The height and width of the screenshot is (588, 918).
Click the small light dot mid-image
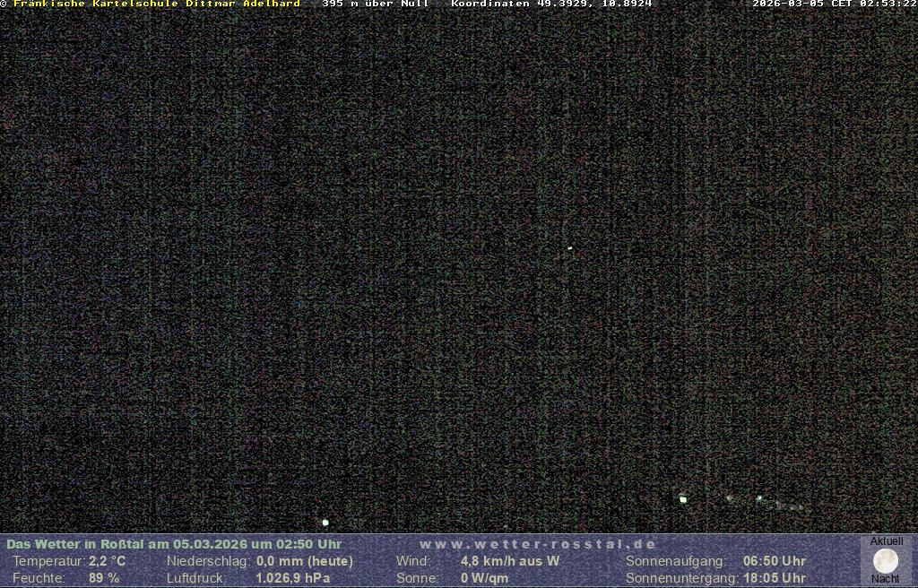pyautogui.click(x=569, y=248)
